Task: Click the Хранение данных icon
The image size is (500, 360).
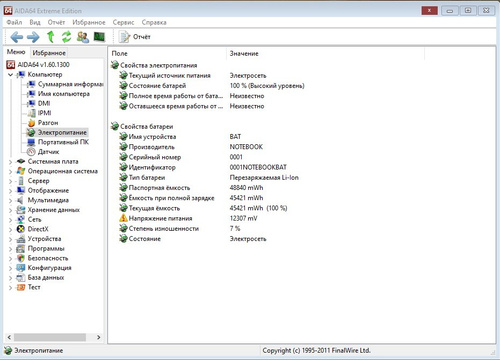Action: click(21, 210)
